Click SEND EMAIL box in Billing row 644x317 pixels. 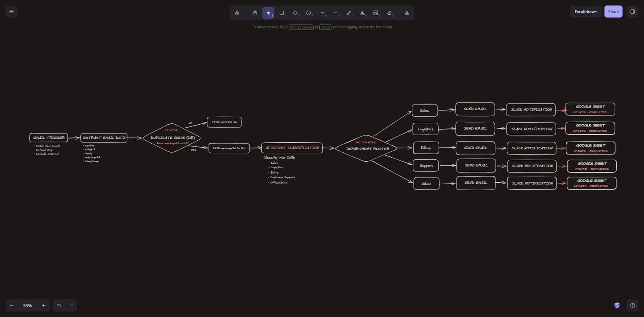point(475,148)
